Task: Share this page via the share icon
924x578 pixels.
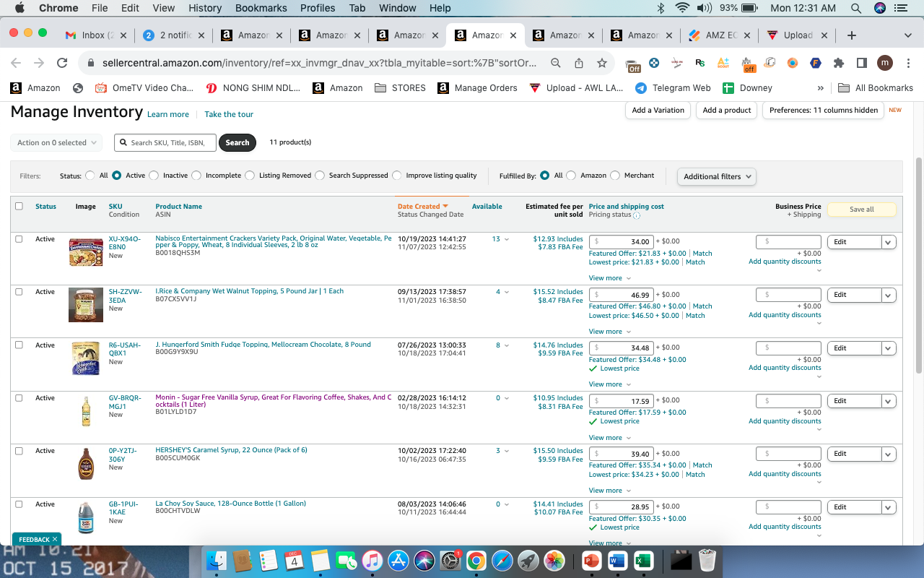Action: (x=579, y=63)
